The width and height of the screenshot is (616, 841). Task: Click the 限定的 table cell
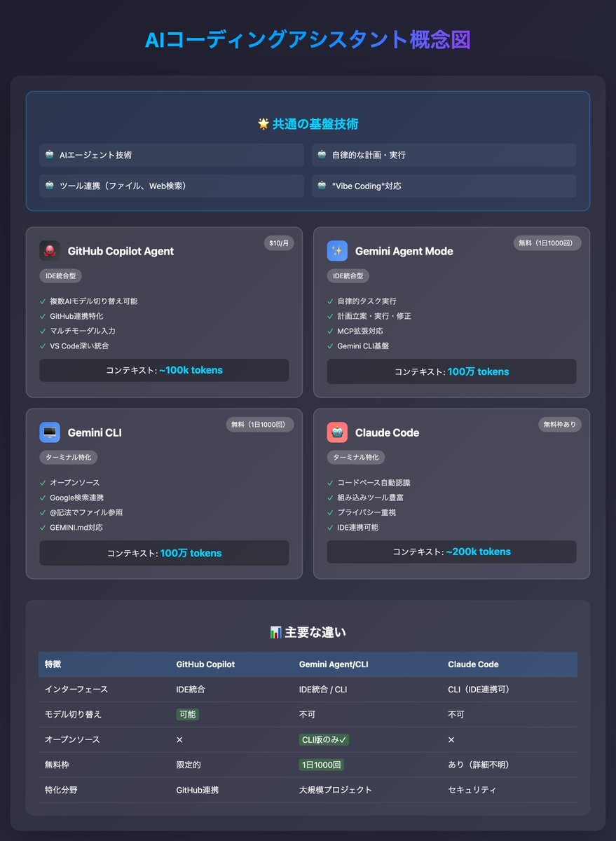point(189,765)
